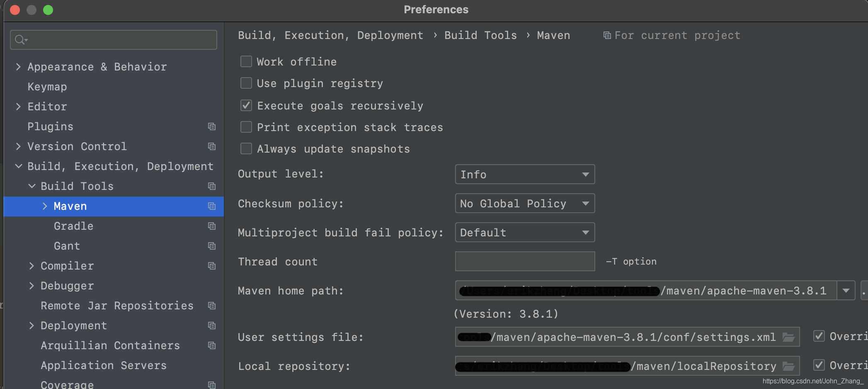Click the project-level icon beside Gant

pos(212,246)
